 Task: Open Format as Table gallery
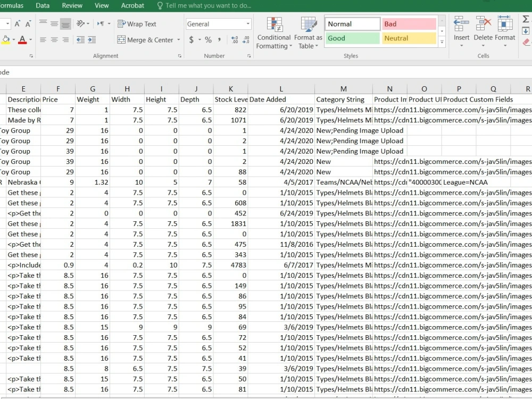pos(308,33)
